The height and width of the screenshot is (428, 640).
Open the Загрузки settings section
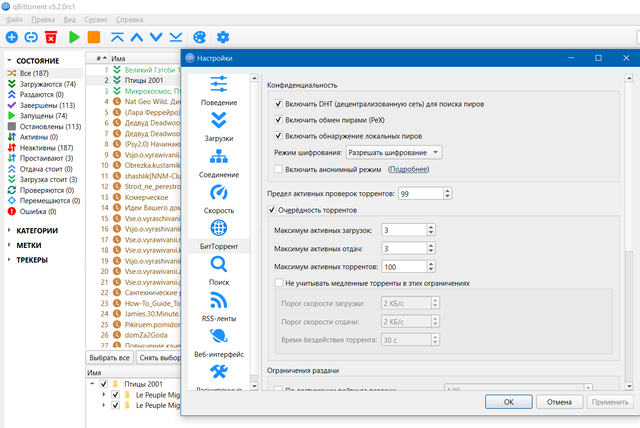point(219,126)
